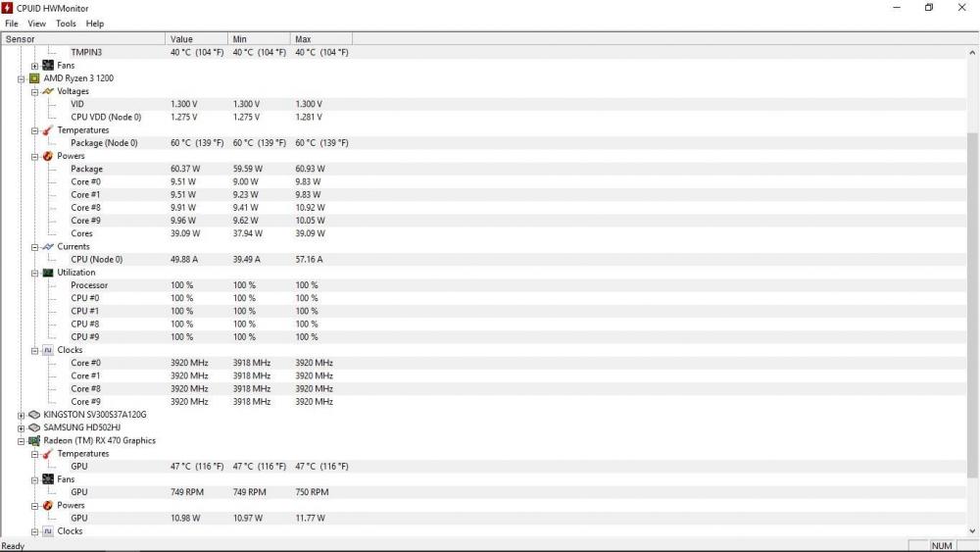Click the Voltages lightning icon under AMD Ryzen

[x=48, y=91]
